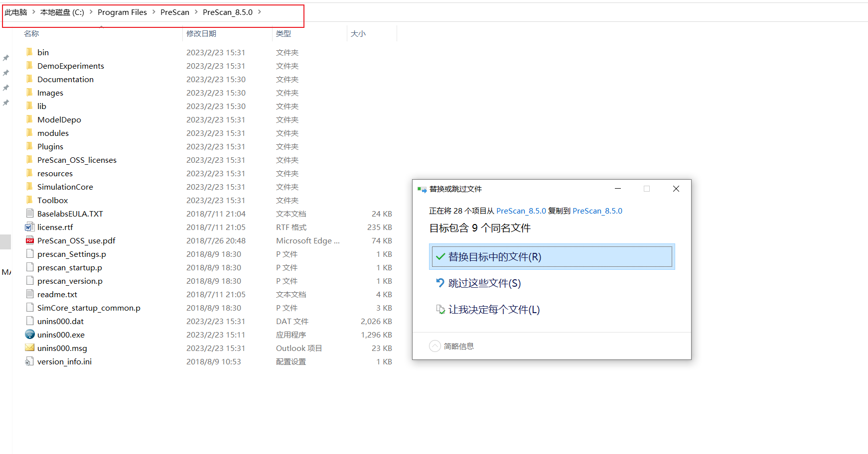Click the PreScan_OSS_use.pdf PDF icon
The height and width of the screenshot is (454, 868).
click(29, 240)
